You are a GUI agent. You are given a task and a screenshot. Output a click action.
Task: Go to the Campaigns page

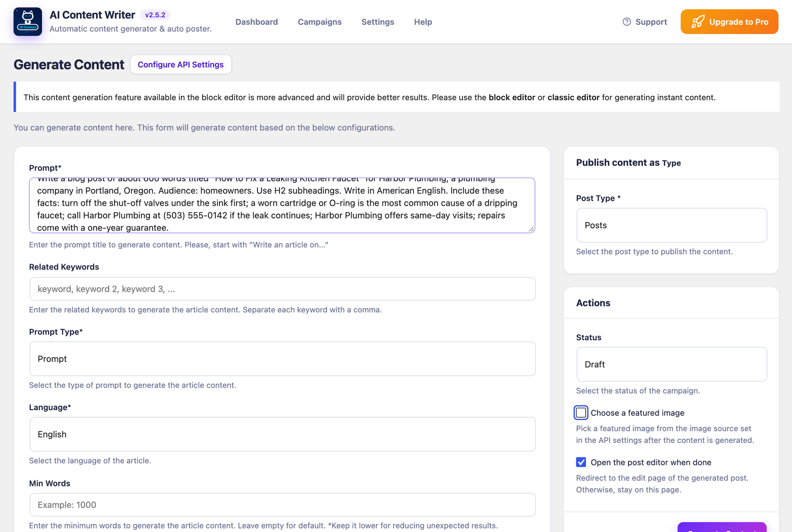[x=320, y=22]
